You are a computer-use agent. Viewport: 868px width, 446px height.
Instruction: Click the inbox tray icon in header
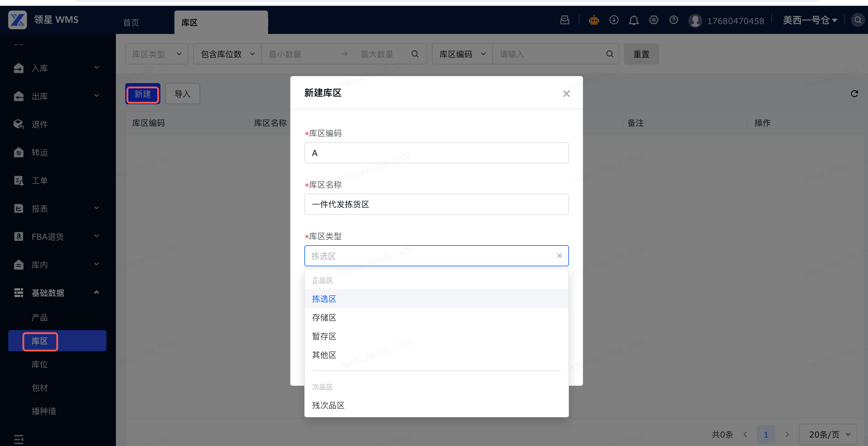(x=565, y=20)
